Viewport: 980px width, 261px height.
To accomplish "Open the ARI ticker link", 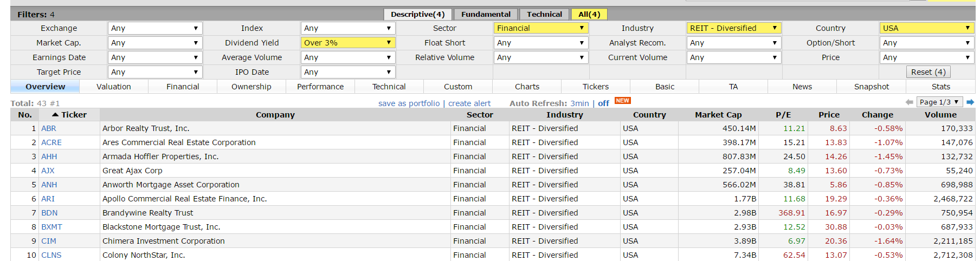I will pos(48,199).
